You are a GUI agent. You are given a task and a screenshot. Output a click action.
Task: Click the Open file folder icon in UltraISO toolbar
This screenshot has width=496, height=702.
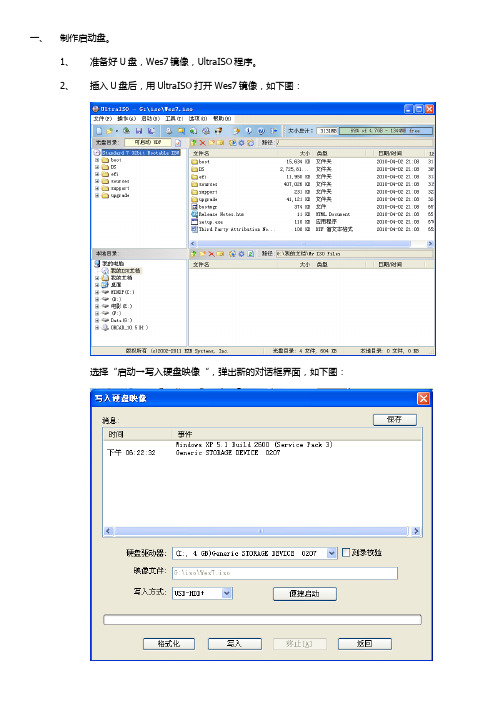pyautogui.click(x=110, y=131)
